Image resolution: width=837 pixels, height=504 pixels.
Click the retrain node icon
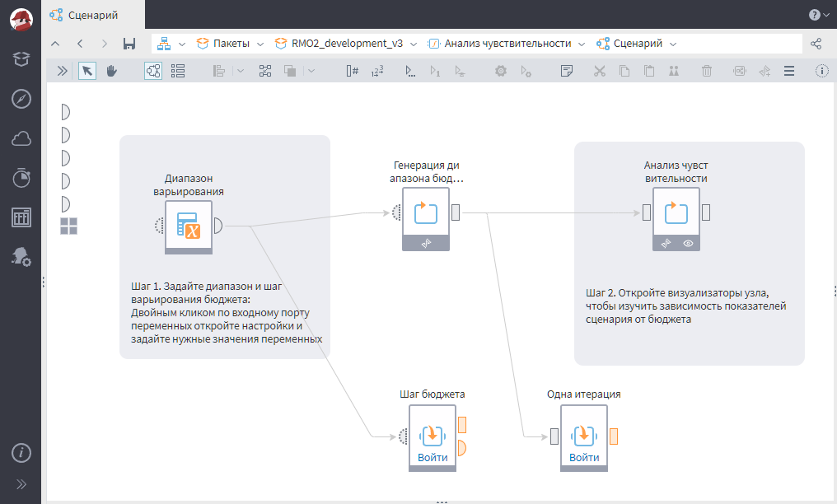(461, 71)
